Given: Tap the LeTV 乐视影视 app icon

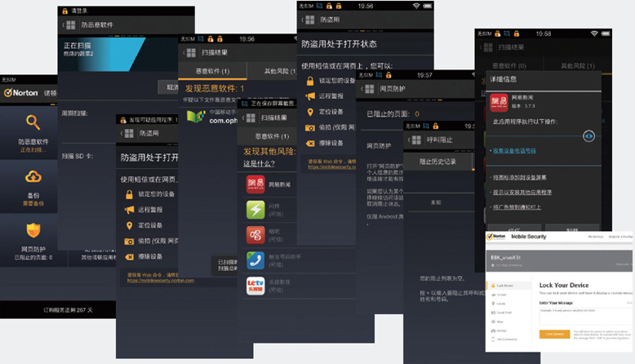Looking at the screenshot, I should [255, 286].
